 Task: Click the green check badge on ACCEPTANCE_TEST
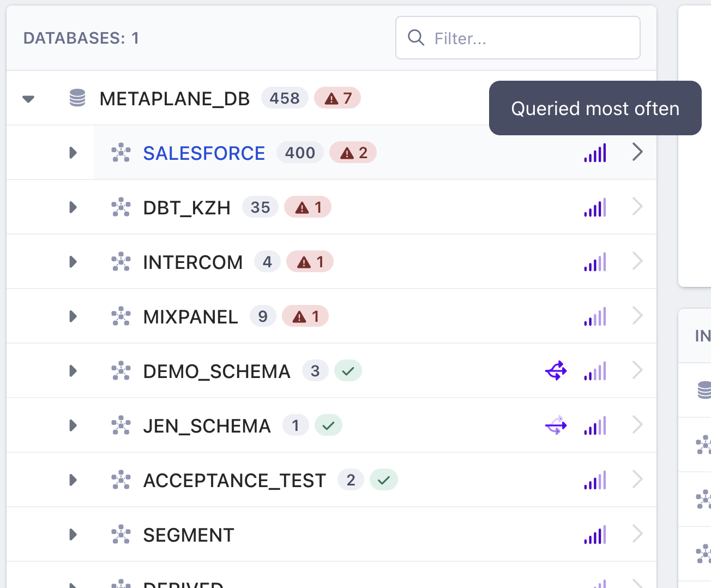(384, 480)
